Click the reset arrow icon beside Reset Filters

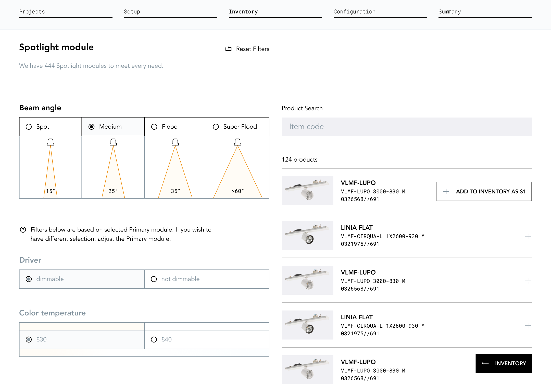click(x=228, y=48)
